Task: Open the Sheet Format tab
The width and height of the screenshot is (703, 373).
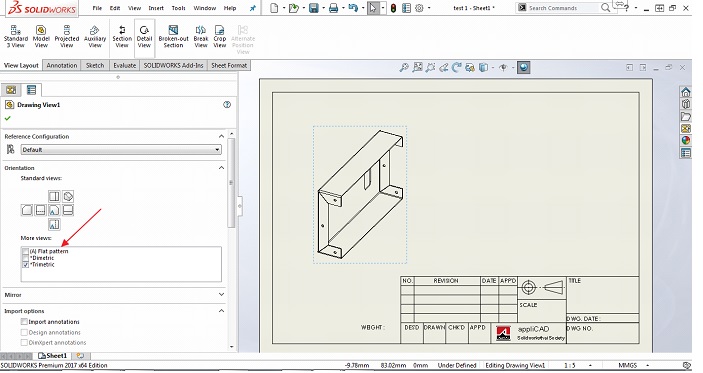Action: [229, 65]
